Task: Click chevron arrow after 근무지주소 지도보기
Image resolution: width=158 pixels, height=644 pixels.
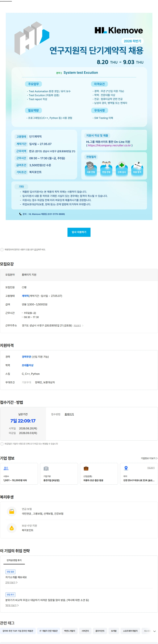Action: [83, 325]
